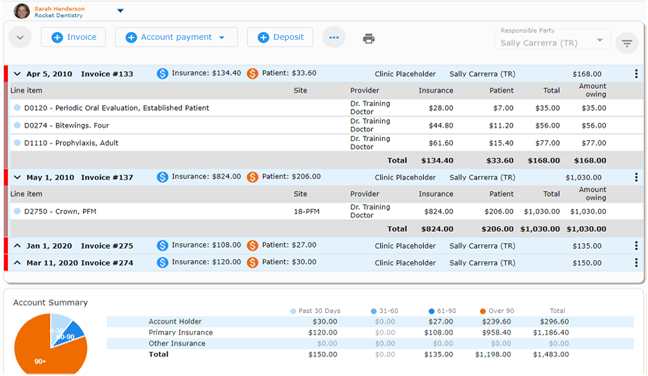Click $1,030.00 total in Invoice #137 header
The width and height of the screenshot is (648, 376).
[584, 177]
